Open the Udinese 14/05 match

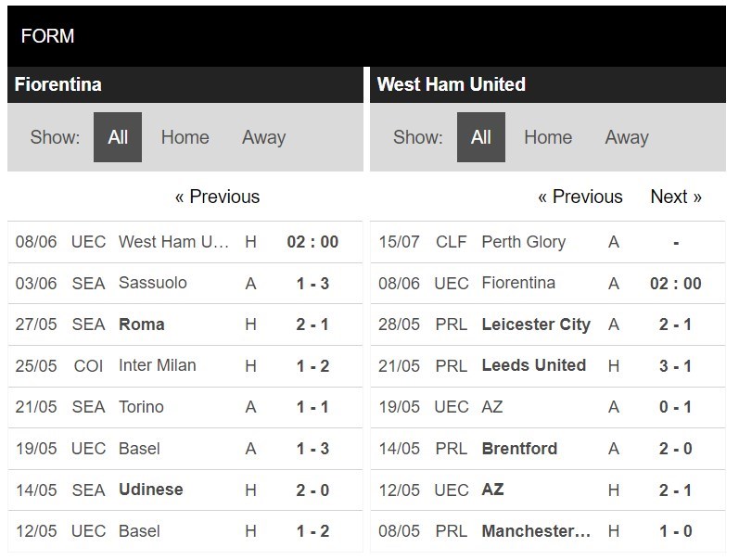(185, 490)
